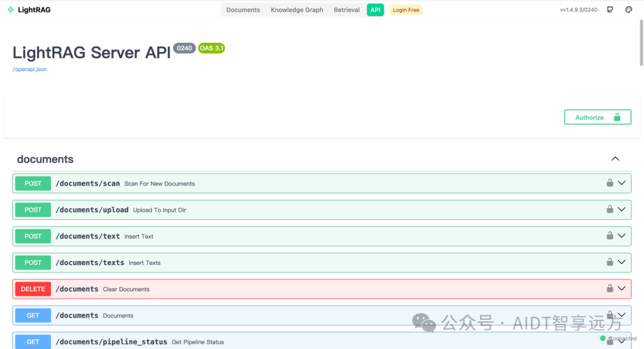Click the 'Insert Texts' description text
This screenshot has height=349, width=644.
click(x=144, y=262)
